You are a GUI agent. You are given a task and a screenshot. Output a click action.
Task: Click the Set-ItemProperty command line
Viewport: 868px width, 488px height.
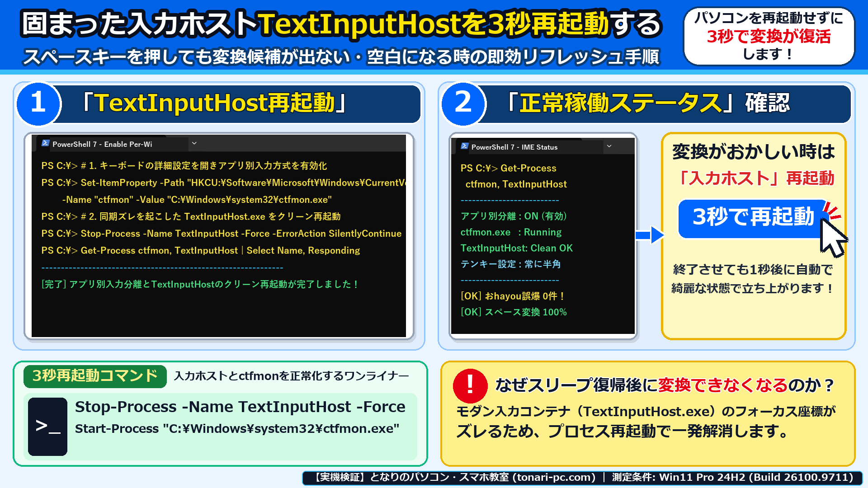pyautogui.click(x=224, y=183)
